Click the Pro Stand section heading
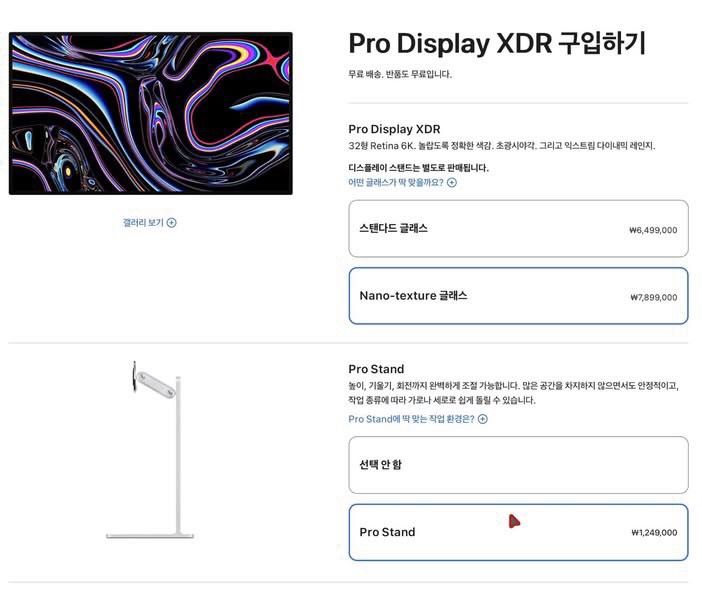702x592 pixels. [376, 369]
